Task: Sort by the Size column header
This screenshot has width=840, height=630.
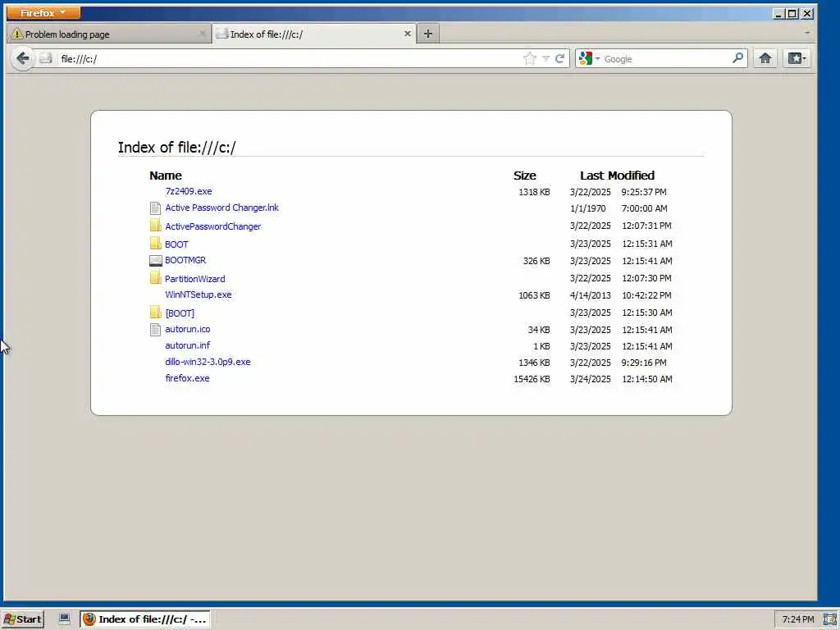Action: [524, 176]
